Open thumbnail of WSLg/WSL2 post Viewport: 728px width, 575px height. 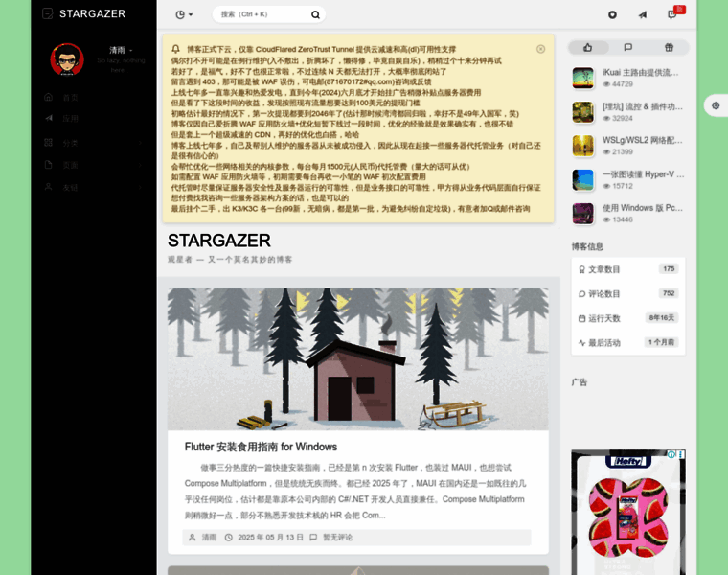pos(583,146)
